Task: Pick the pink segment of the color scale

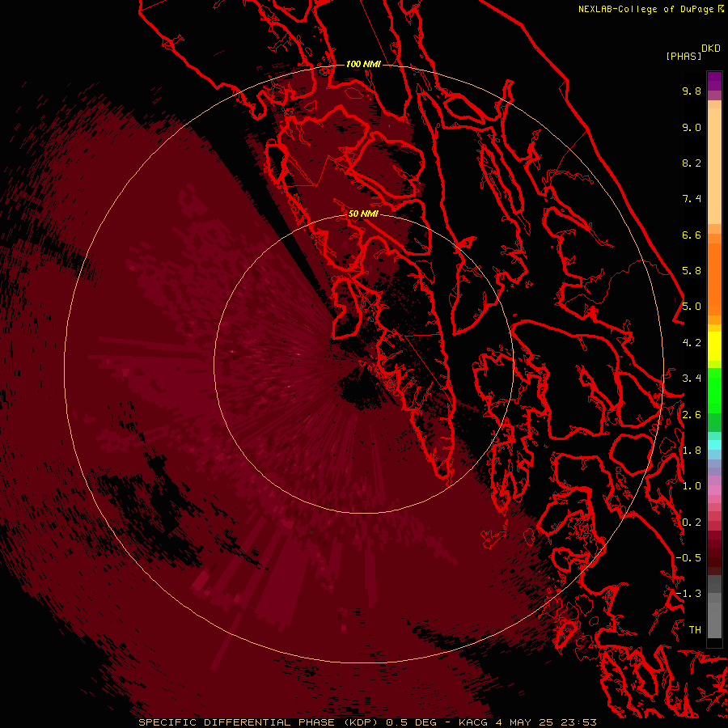Action: point(714,490)
